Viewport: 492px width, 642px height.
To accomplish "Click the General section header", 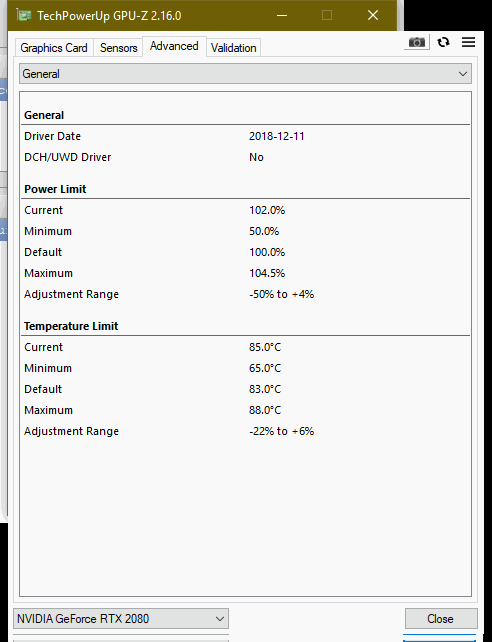I will [x=44, y=115].
